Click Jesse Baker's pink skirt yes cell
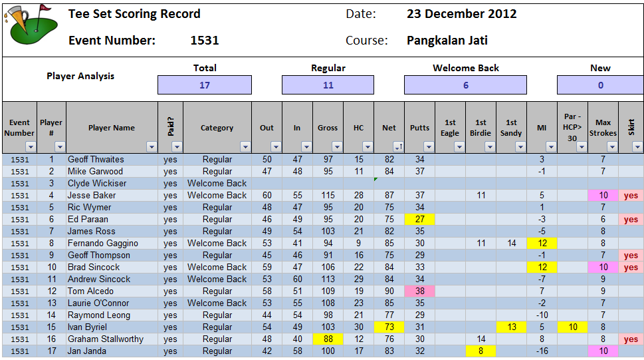Screen dimensions: 644x360 coord(631,196)
